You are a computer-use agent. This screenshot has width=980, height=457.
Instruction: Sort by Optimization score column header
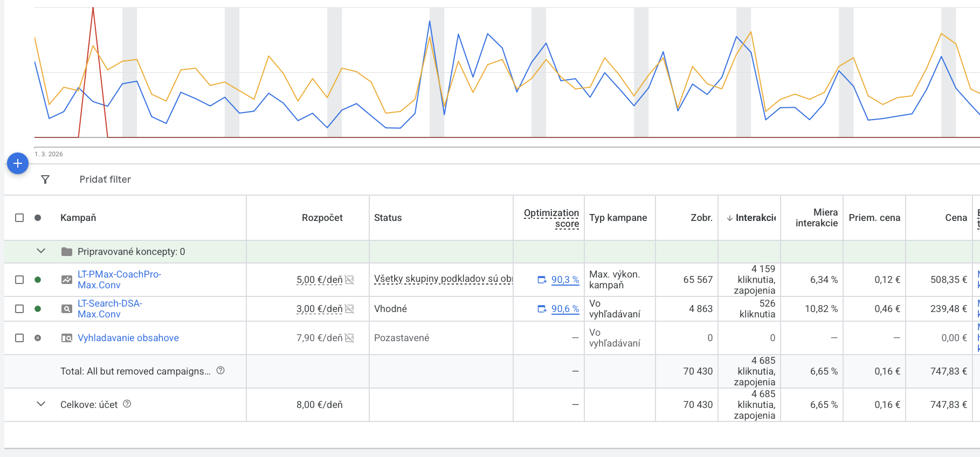pyautogui.click(x=551, y=218)
